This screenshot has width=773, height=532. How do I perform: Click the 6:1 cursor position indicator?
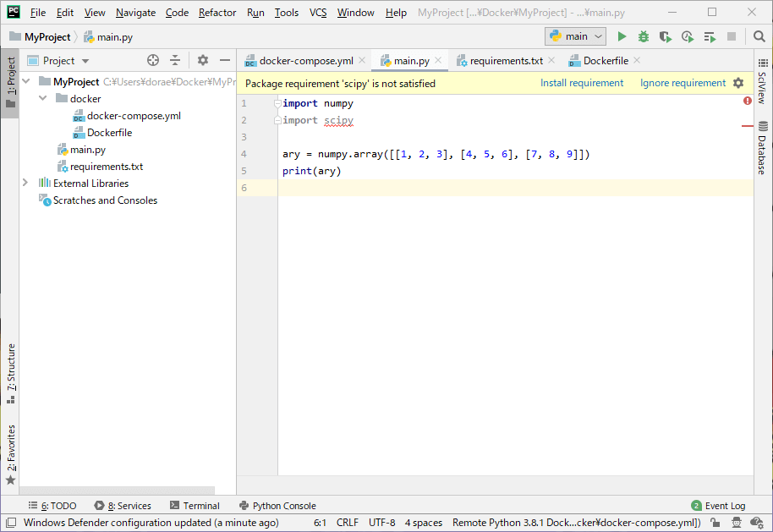(320, 522)
